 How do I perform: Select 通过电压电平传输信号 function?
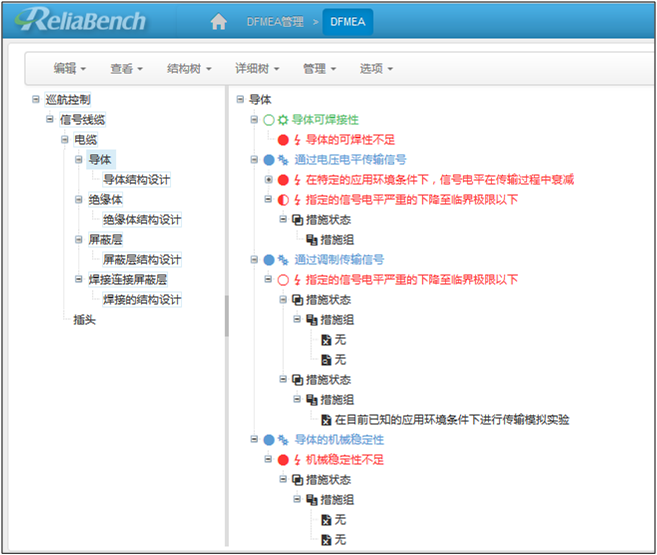[x=350, y=160]
